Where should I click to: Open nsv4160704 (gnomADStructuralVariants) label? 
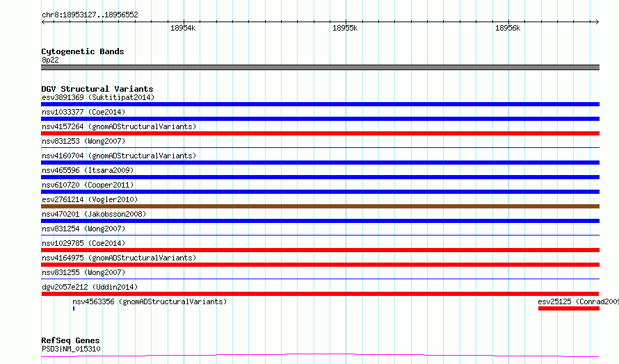click(119, 156)
